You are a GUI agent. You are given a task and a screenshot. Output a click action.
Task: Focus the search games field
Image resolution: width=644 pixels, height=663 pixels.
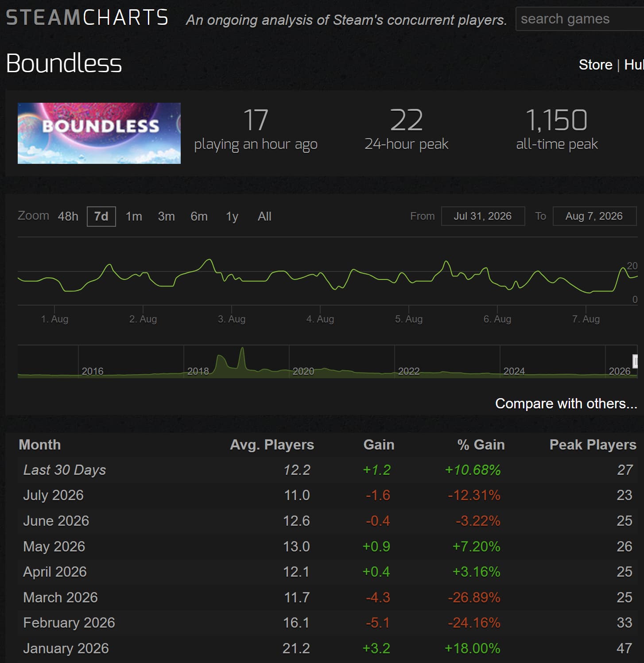(x=580, y=19)
